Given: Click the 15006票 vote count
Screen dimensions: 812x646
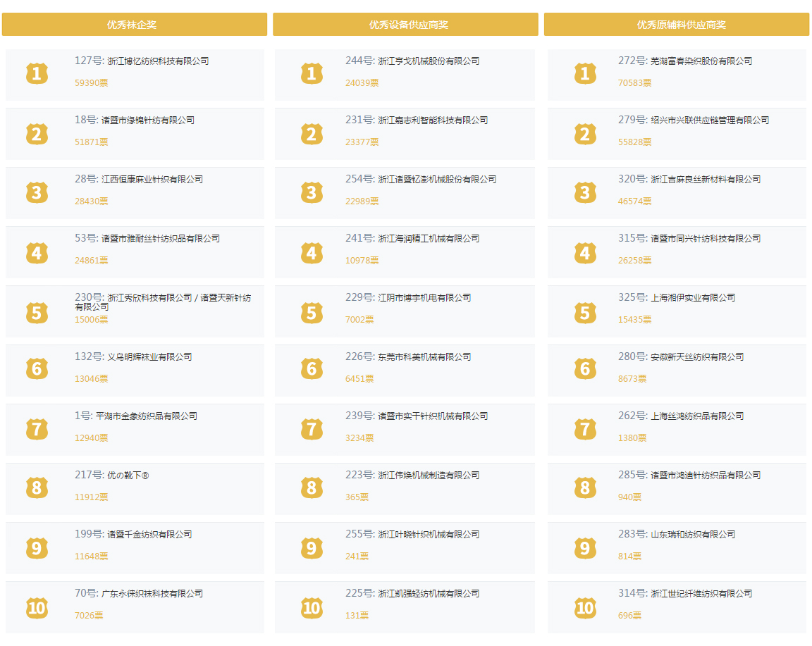Looking at the screenshot, I should click(x=91, y=319).
